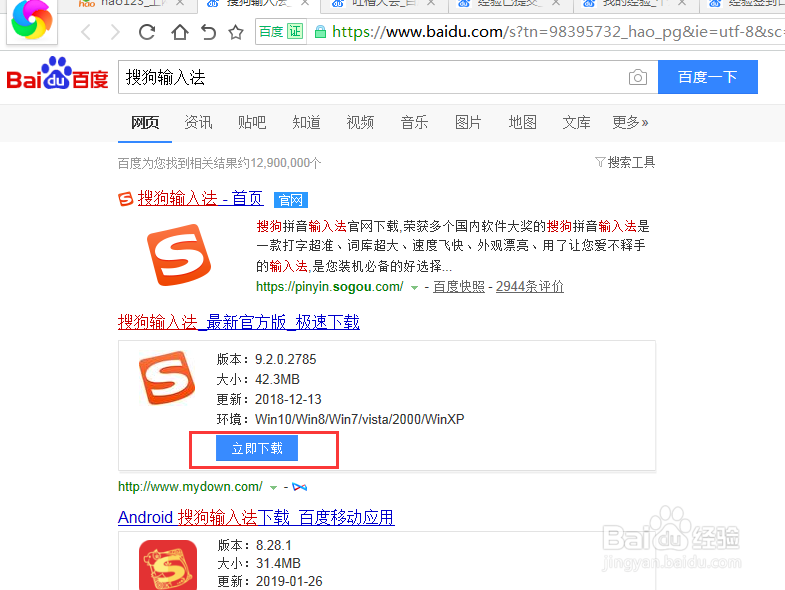Click the small Sogou favicon beside first result
Image resolution: width=785 pixels, height=590 pixels.
point(125,199)
